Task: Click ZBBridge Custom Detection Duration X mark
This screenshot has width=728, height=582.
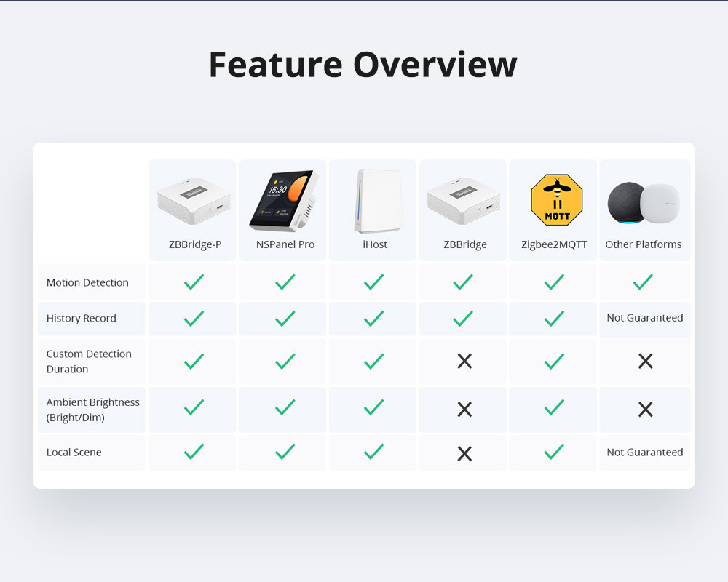Action: pos(464,361)
